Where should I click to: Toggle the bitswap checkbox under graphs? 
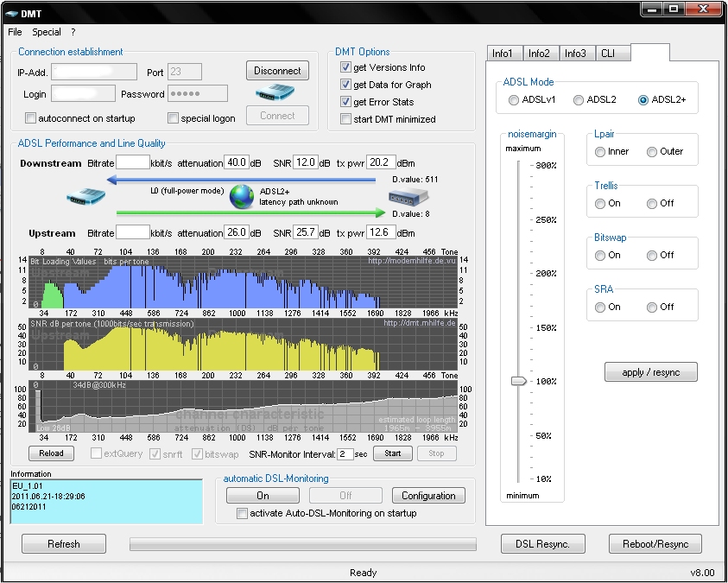197,454
